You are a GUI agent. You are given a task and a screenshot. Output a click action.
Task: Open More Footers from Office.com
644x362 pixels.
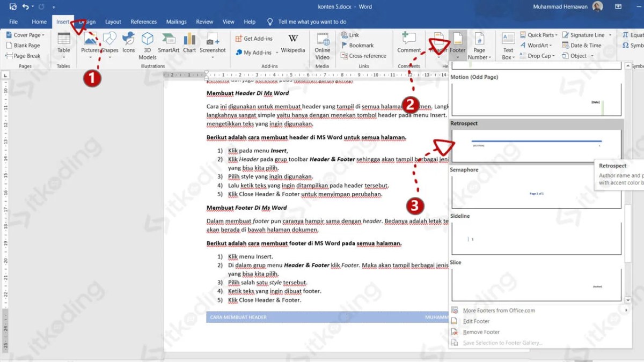499,311
